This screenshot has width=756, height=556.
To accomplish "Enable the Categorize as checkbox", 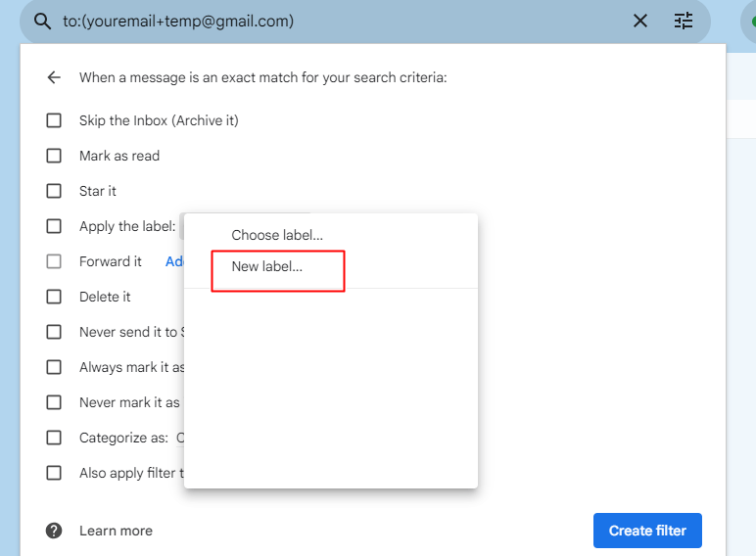I will point(54,438).
